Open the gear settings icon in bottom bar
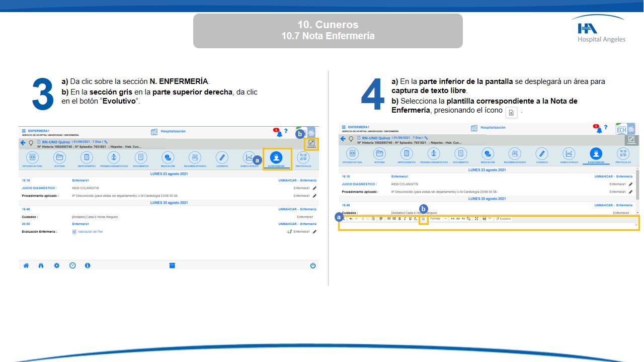This screenshot has height=362, width=644. coord(57,265)
